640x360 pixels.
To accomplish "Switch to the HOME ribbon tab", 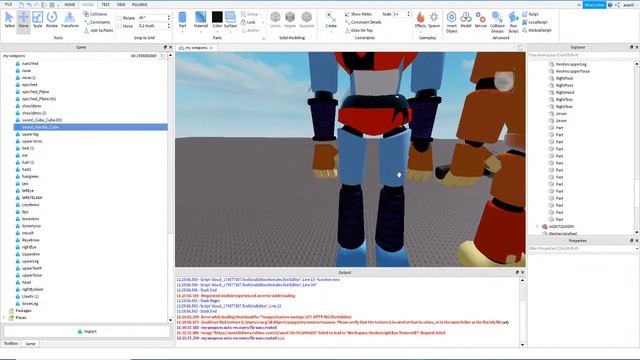I will point(70,4).
